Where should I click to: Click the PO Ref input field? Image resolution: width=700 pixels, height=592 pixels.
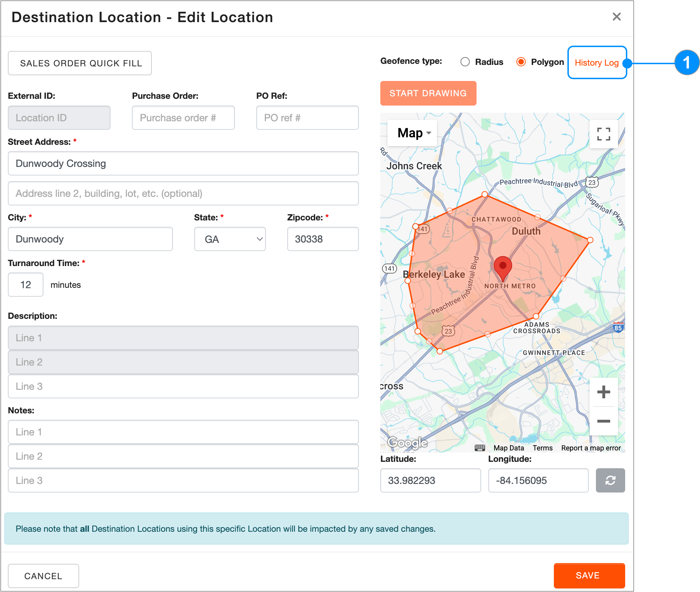307,118
